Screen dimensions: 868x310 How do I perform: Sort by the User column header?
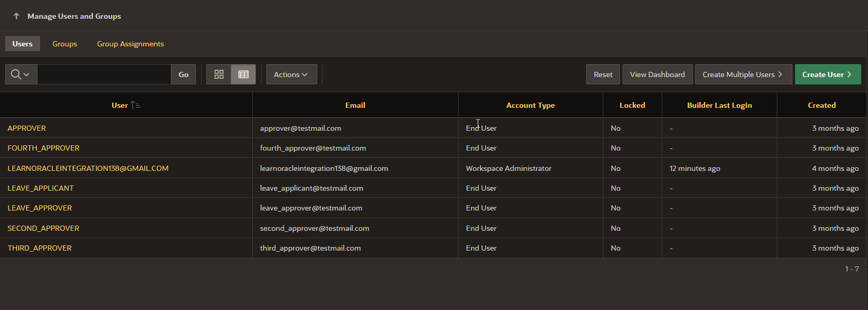point(120,105)
